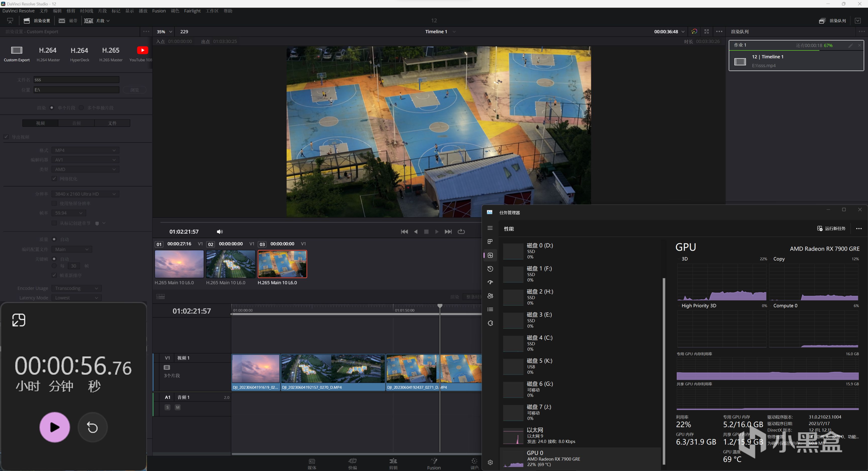Screen dimensions: 868x471
Task: Open the Fairlight menu
Action: coord(192,11)
